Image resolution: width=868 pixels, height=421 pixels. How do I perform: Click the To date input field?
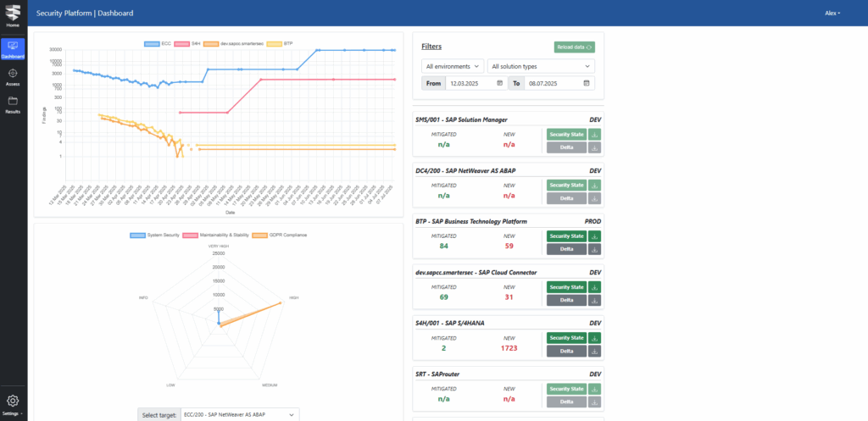coord(551,83)
